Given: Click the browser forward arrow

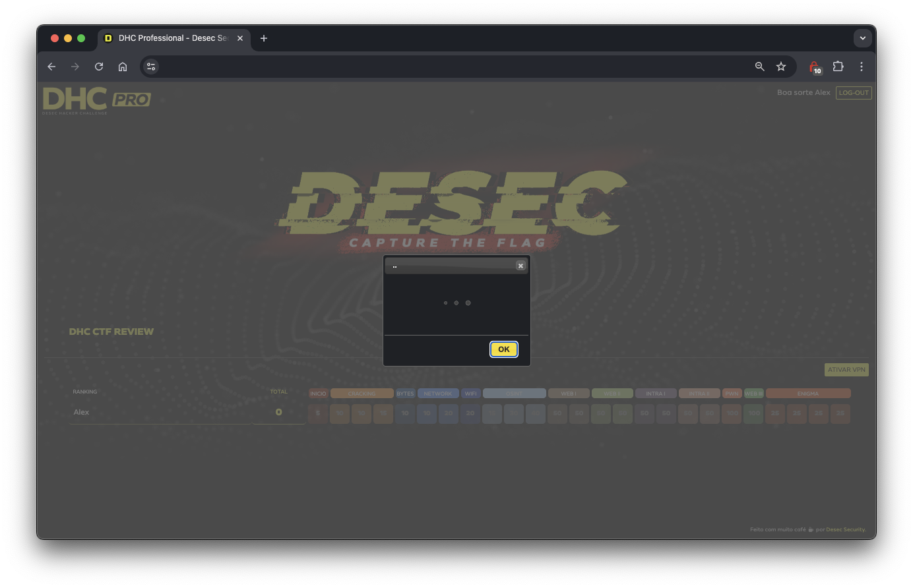Looking at the screenshot, I should [x=75, y=67].
